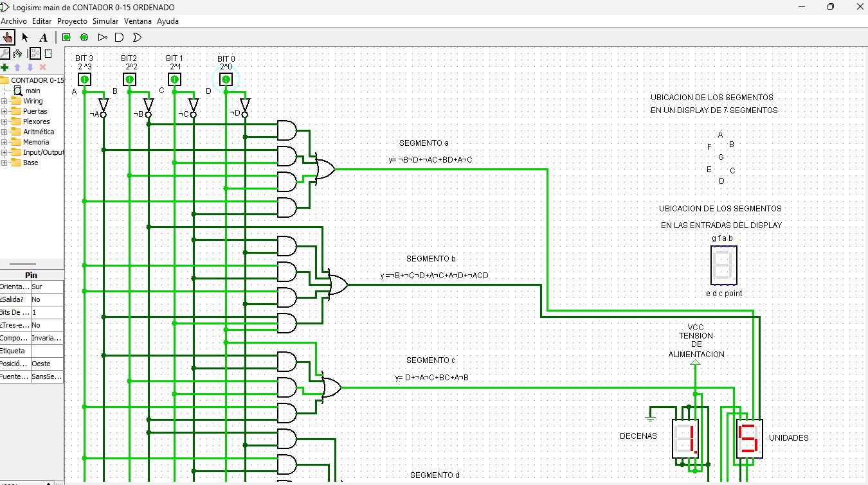Select the NOT gate tool
The width and height of the screenshot is (868, 485).
click(x=102, y=37)
